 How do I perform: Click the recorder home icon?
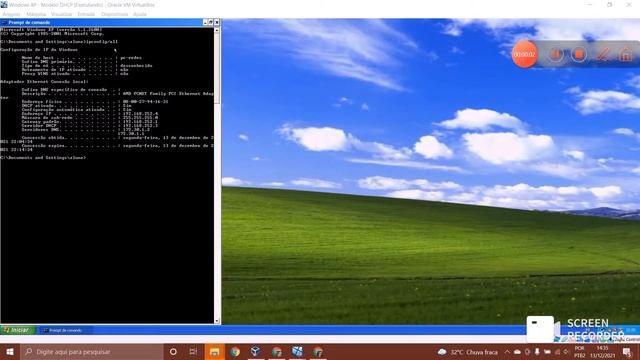tap(626, 54)
